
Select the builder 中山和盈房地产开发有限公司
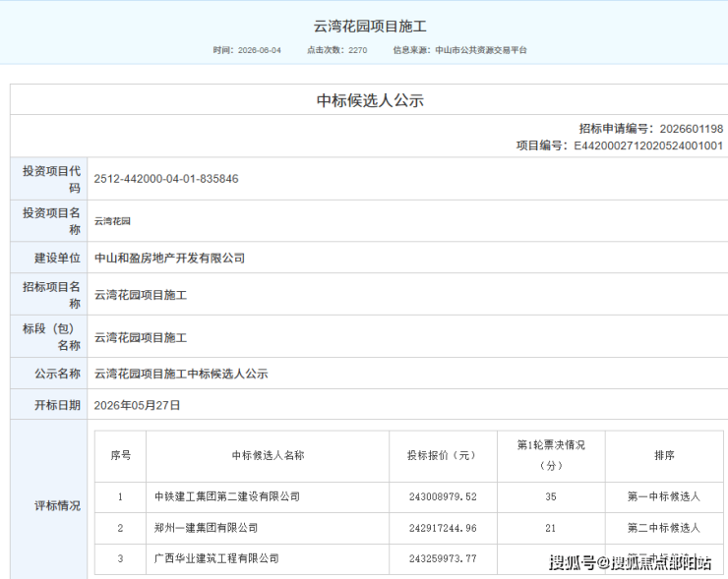click(169, 258)
